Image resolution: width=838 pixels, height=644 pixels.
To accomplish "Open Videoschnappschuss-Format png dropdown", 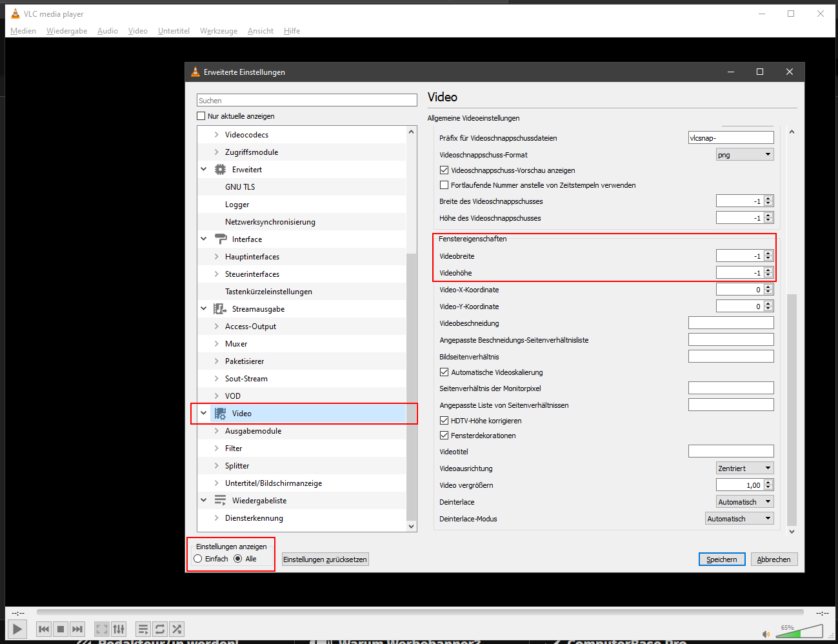I will (744, 155).
